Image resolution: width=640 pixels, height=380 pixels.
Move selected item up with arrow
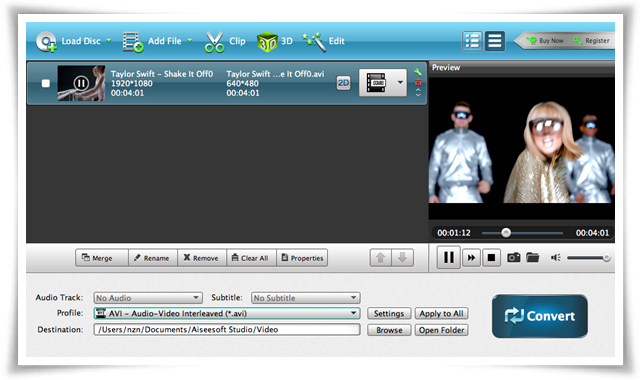click(380, 258)
